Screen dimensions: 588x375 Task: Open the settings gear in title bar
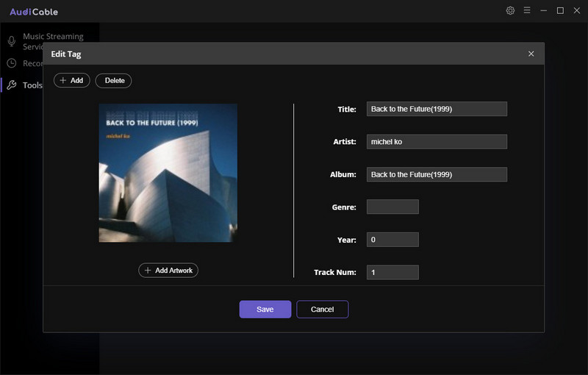(510, 10)
